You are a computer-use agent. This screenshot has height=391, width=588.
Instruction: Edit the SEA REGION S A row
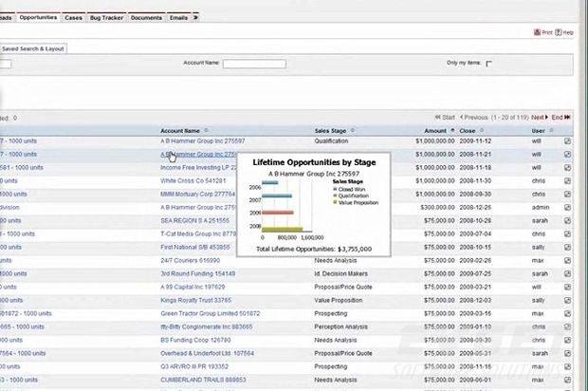(x=567, y=220)
